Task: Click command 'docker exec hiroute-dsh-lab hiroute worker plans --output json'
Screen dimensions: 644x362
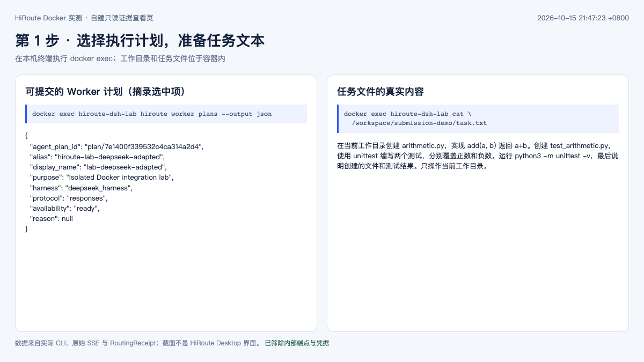Action: (x=152, y=114)
